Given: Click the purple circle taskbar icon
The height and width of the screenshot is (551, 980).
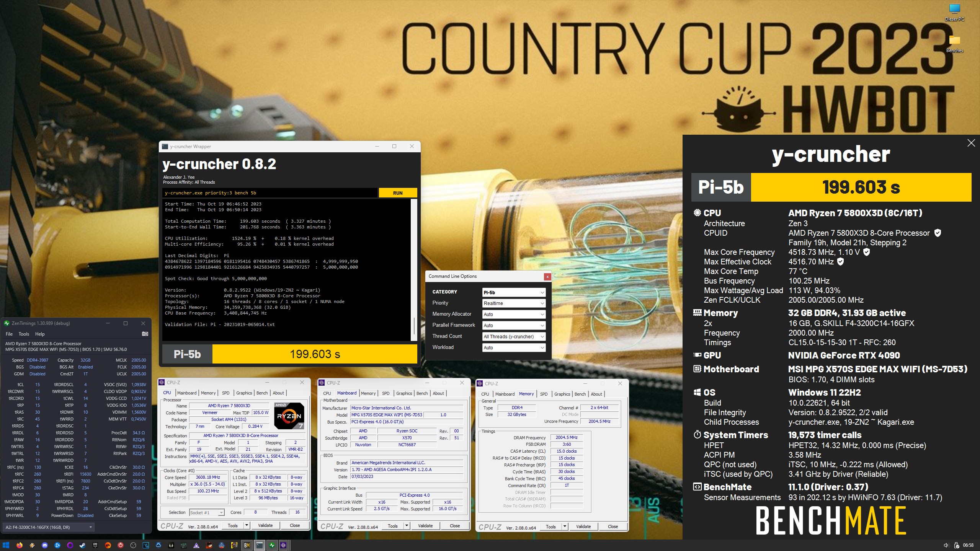Looking at the screenshot, I should [70, 545].
